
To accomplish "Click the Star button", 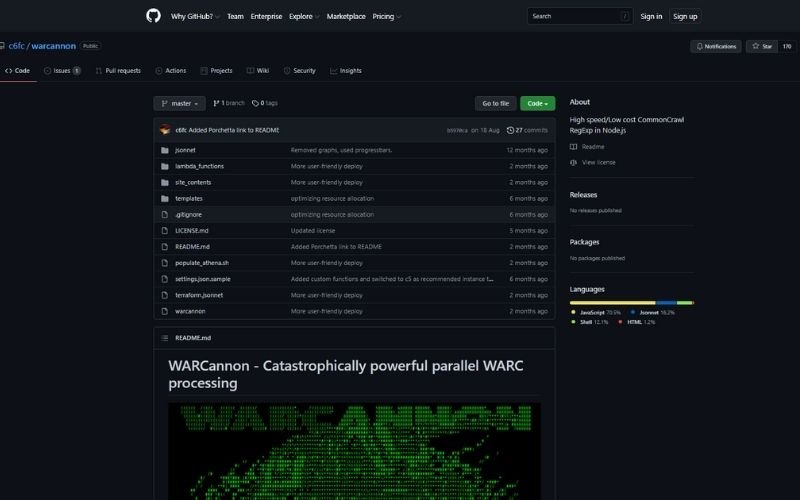I will point(762,46).
